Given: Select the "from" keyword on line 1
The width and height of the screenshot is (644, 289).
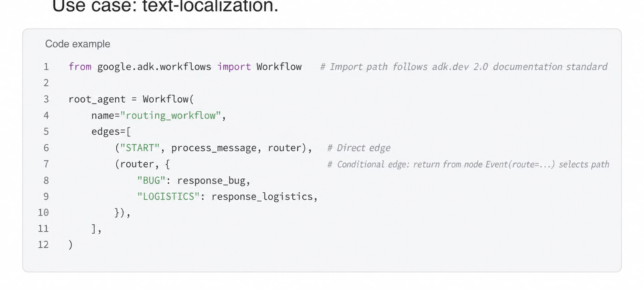Looking at the screenshot, I should (80, 67).
